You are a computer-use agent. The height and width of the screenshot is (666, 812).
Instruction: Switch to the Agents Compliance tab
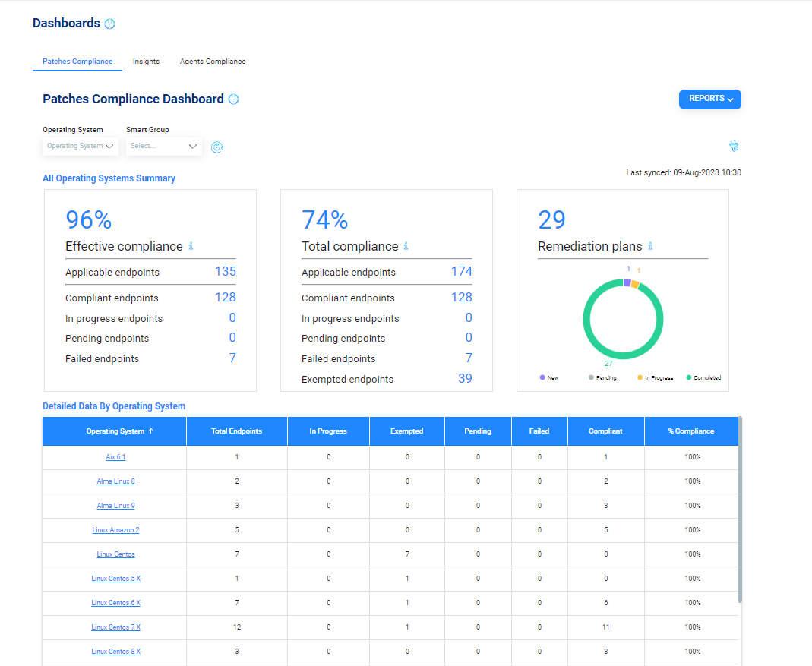tap(212, 62)
